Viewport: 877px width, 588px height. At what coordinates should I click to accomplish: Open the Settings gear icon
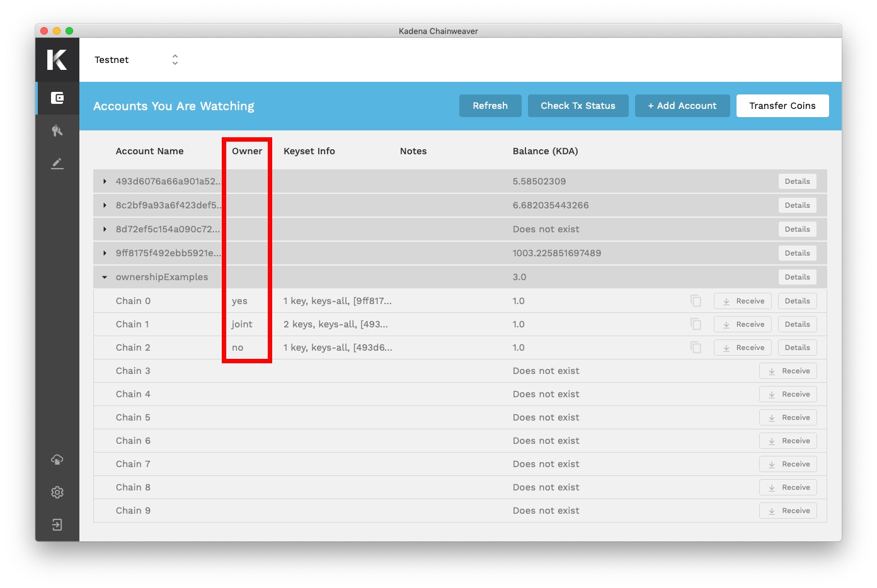[x=57, y=492]
